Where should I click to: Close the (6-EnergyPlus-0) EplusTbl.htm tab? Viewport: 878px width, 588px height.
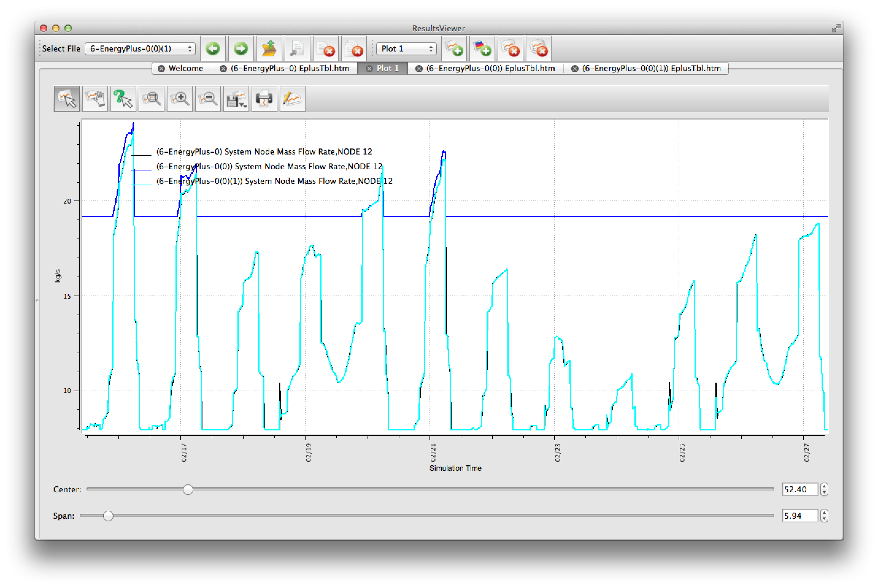pos(223,69)
